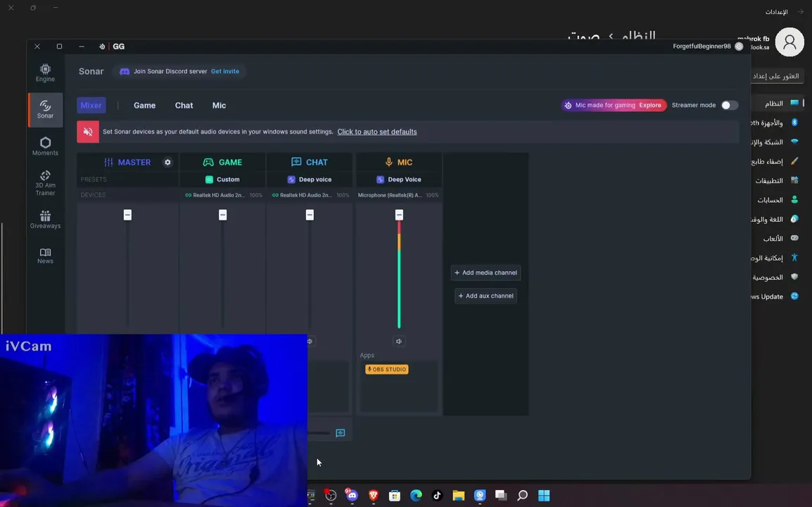Click 'Click to auto set defaults' link
The height and width of the screenshot is (507, 812).
pos(377,132)
